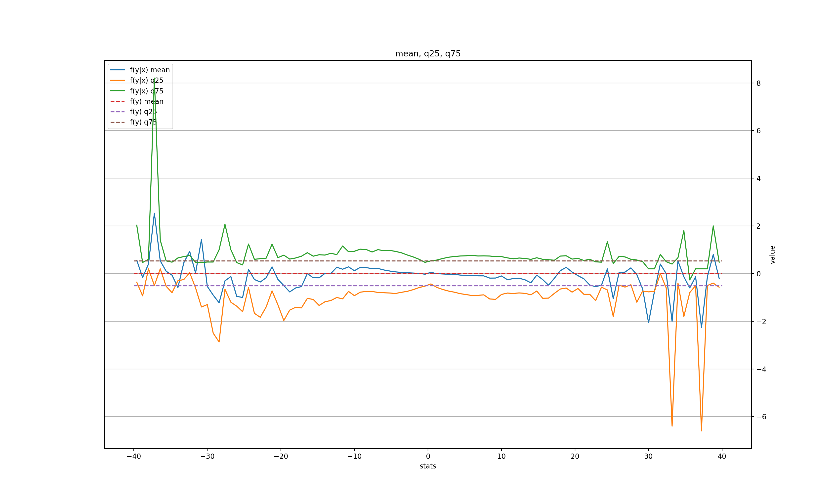The image size is (835, 504).
Task: Click x-axis tick label '30'
Action: [648, 457]
